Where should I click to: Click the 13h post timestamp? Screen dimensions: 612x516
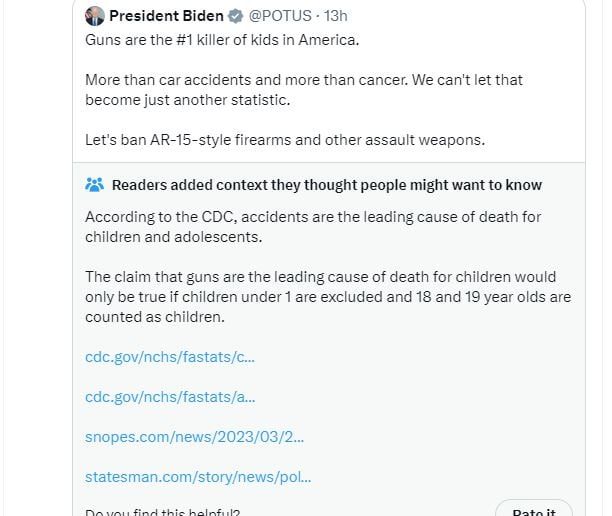click(x=336, y=16)
